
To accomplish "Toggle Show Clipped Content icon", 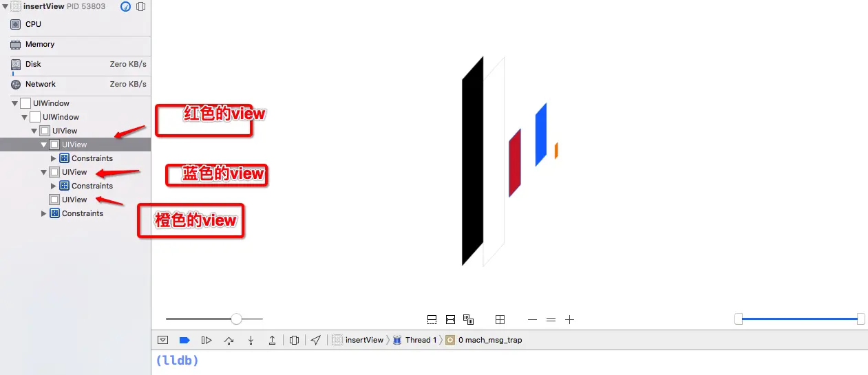I will coord(432,319).
